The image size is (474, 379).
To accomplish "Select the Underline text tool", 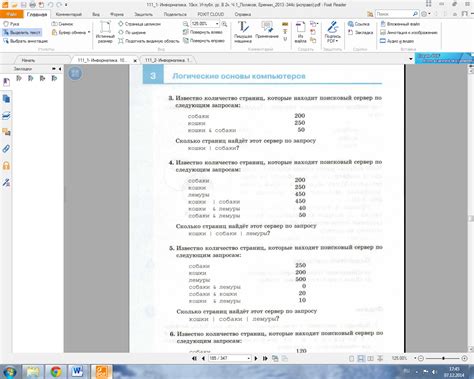I will point(285,39).
